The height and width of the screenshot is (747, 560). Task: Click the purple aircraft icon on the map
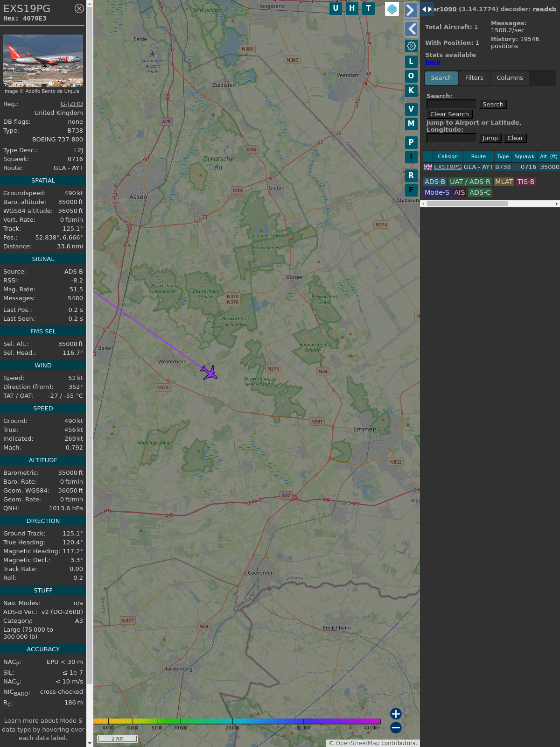click(210, 373)
